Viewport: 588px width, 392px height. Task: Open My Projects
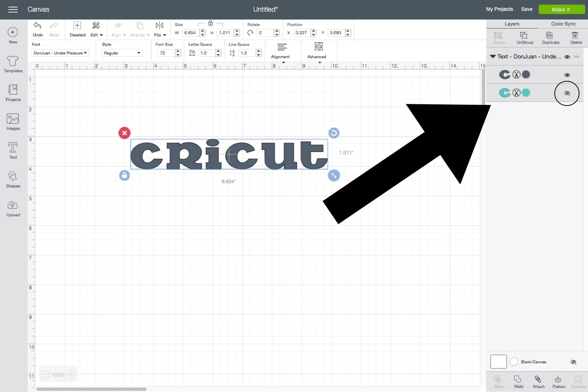[x=499, y=9]
